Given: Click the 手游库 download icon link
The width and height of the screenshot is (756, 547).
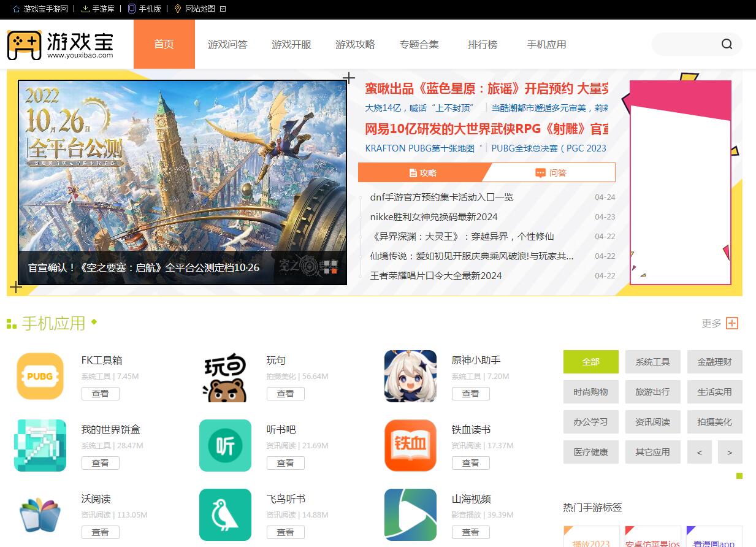Looking at the screenshot, I should click(x=97, y=9).
